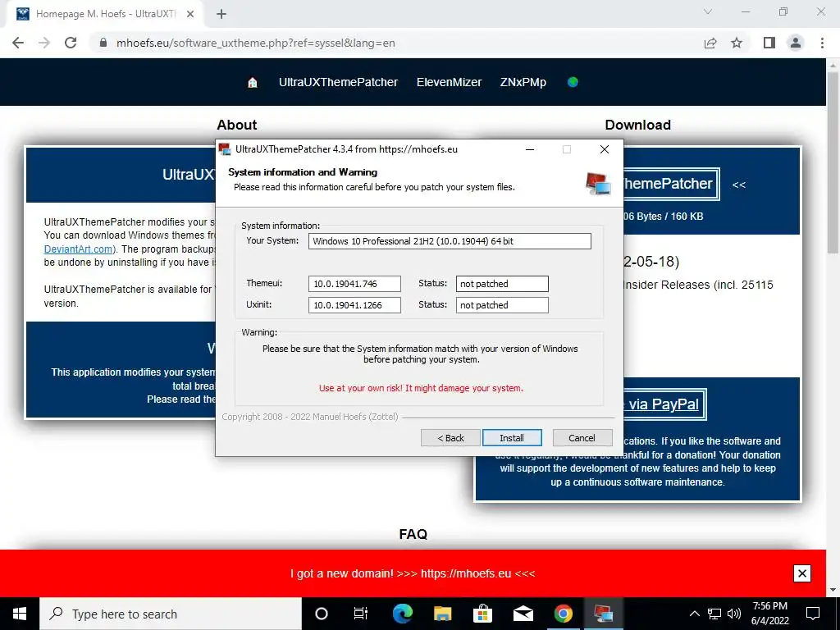Click the globe language icon in the navigation
This screenshot has width=840, height=630.
click(x=573, y=82)
